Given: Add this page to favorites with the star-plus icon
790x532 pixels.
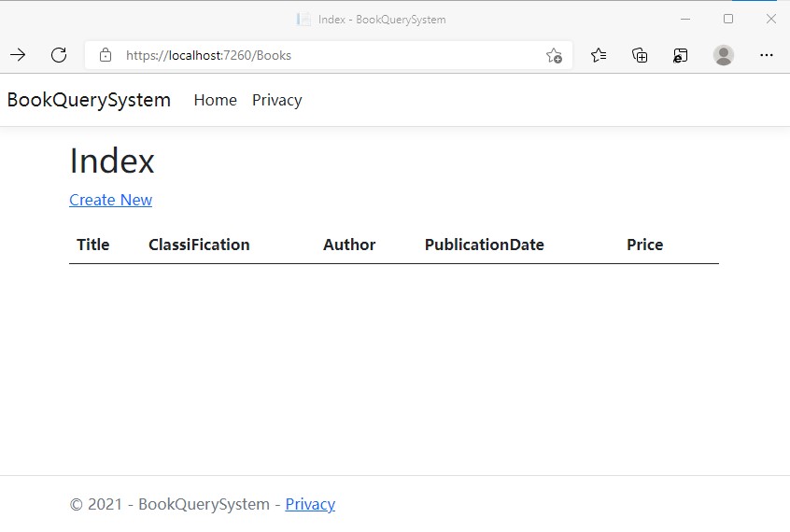Looking at the screenshot, I should pyautogui.click(x=554, y=55).
